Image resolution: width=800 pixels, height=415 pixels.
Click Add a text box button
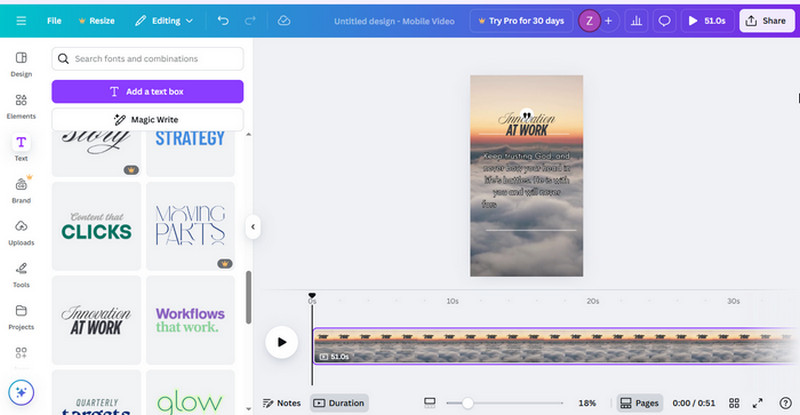pos(147,91)
